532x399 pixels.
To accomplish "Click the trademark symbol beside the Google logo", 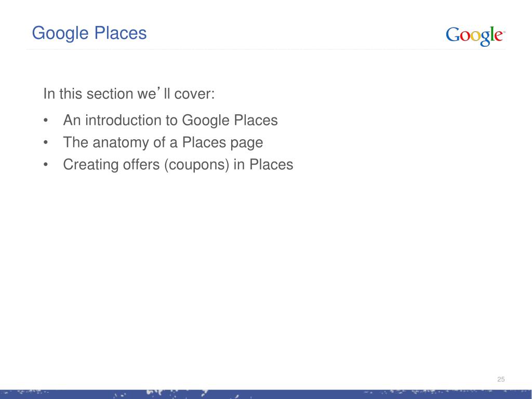I will pos(504,32).
